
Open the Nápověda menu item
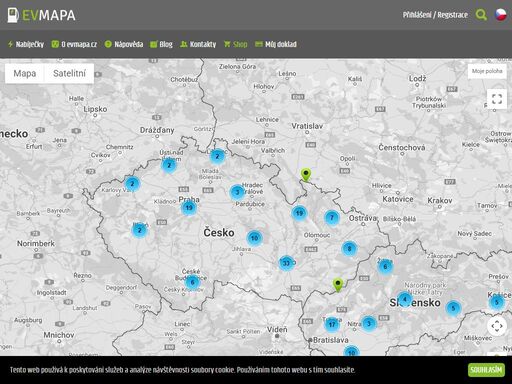pyautogui.click(x=124, y=44)
